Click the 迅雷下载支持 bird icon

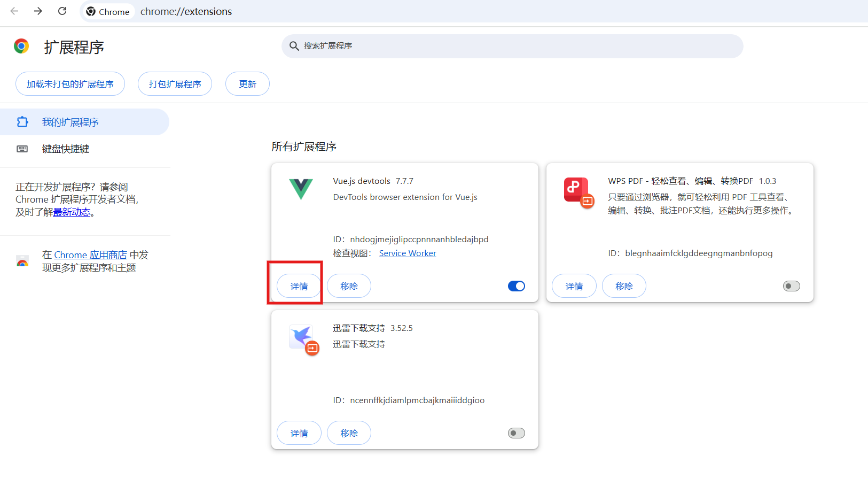coord(304,340)
